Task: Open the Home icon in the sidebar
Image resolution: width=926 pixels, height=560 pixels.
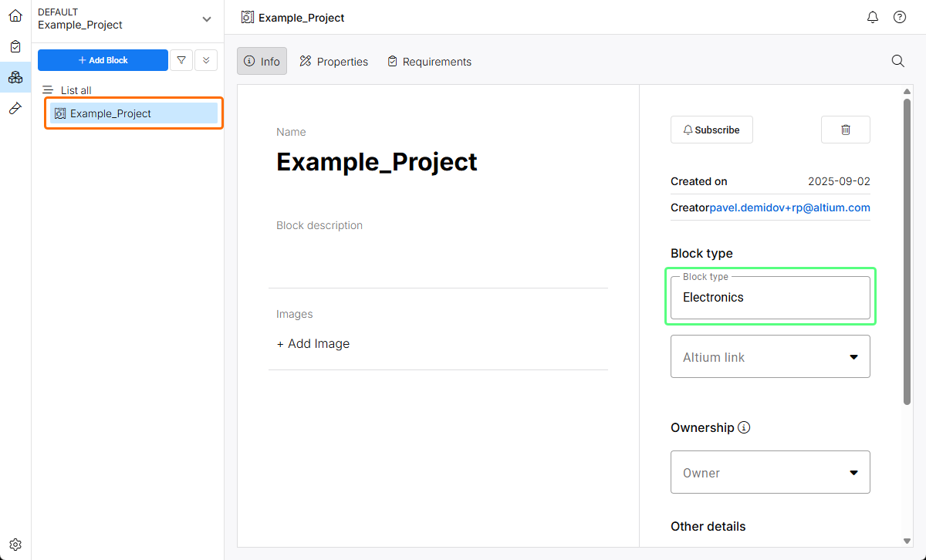Action: (x=15, y=15)
